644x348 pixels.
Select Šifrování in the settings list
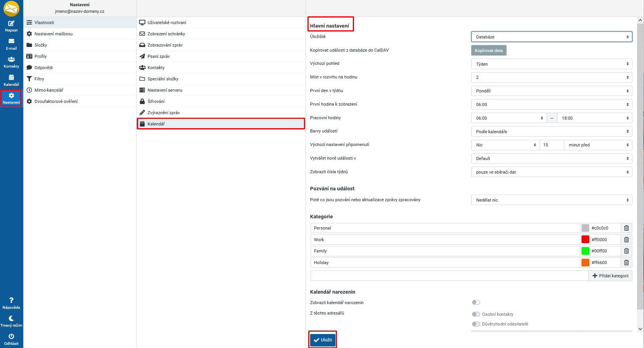click(x=156, y=101)
